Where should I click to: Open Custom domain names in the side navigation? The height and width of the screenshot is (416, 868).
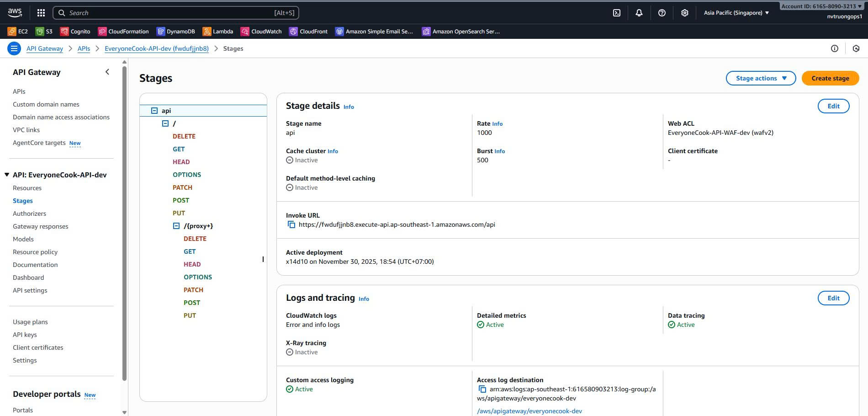tap(46, 104)
